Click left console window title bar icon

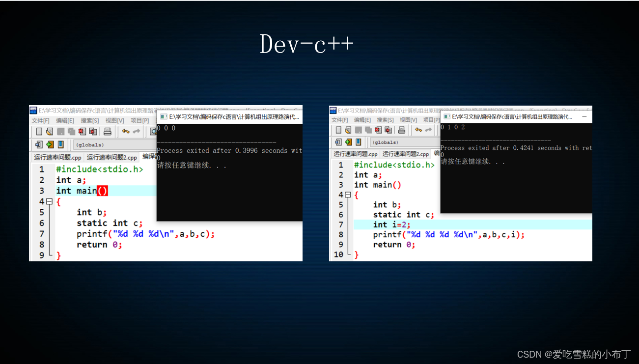click(x=163, y=117)
